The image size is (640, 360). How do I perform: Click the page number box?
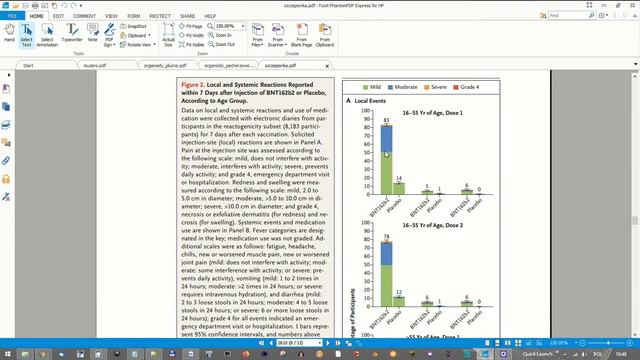coord(299,343)
